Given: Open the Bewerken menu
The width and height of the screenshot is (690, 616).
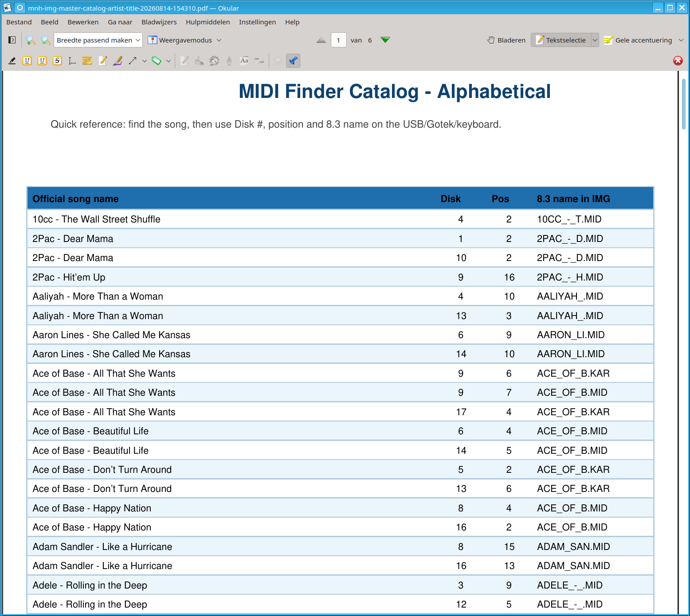Looking at the screenshot, I should [83, 22].
